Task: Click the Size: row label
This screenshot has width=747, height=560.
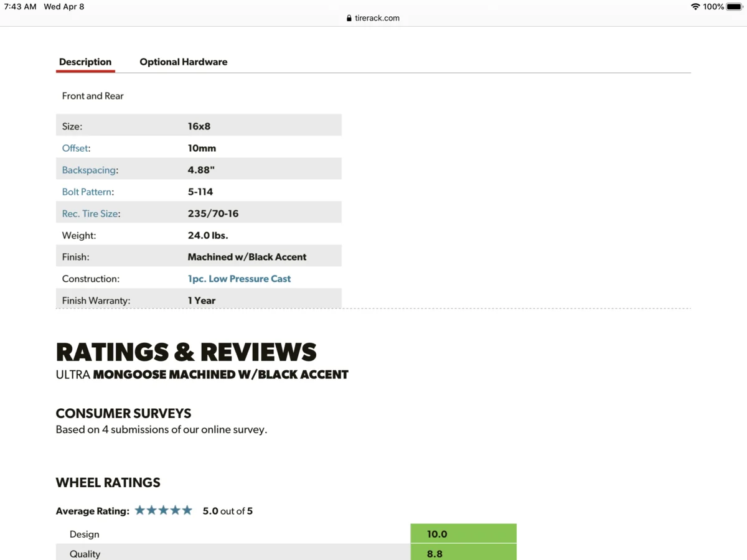Action: tap(72, 126)
